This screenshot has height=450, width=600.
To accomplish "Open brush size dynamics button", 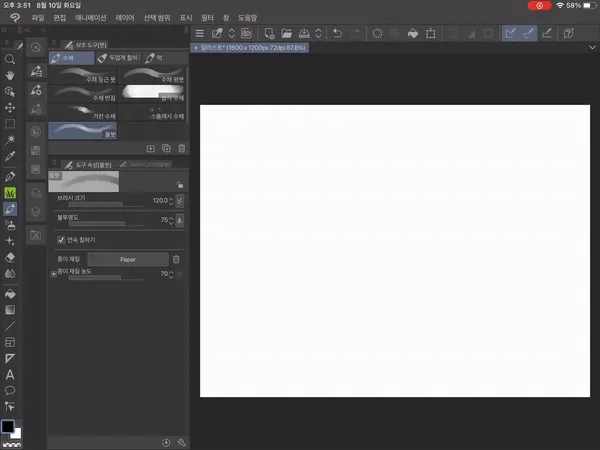I will click(x=179, y=201).
